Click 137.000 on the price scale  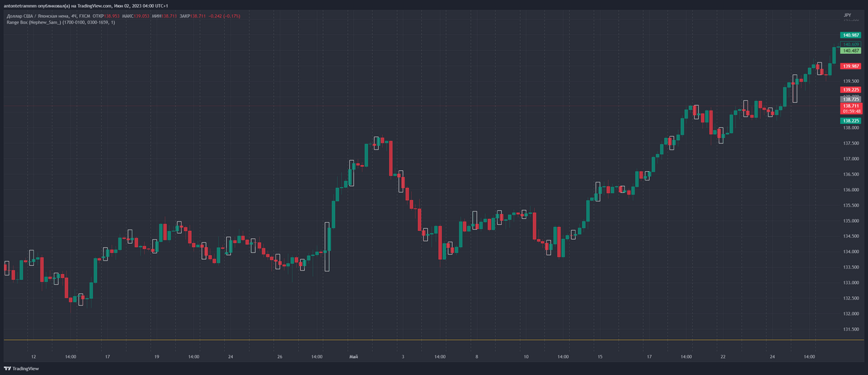coord(851,159)
